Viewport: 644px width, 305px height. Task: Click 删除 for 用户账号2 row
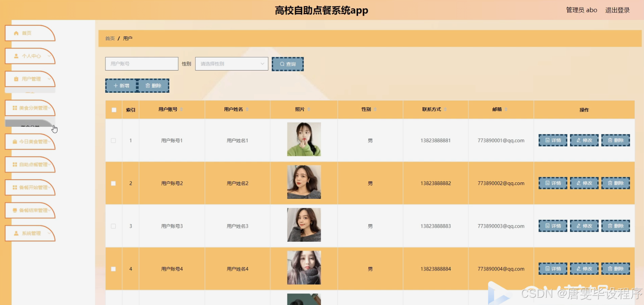tap(616, 183)
